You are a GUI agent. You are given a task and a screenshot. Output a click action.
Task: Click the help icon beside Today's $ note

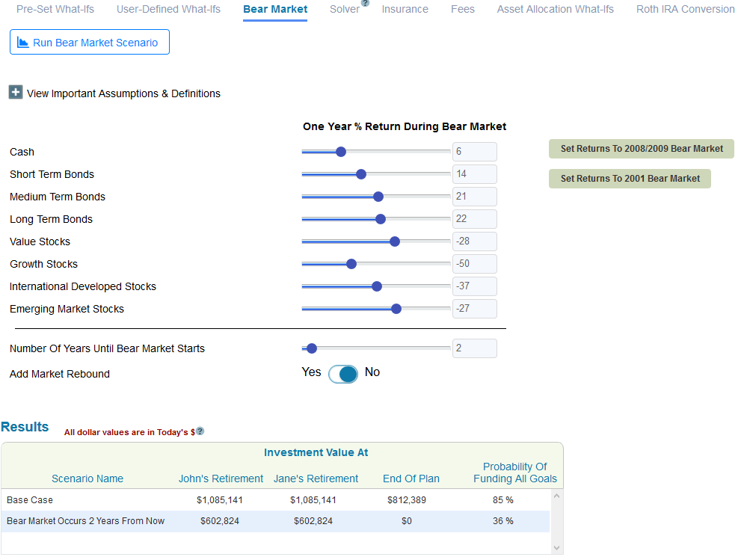pyautogui.click(x=200, y=431)
